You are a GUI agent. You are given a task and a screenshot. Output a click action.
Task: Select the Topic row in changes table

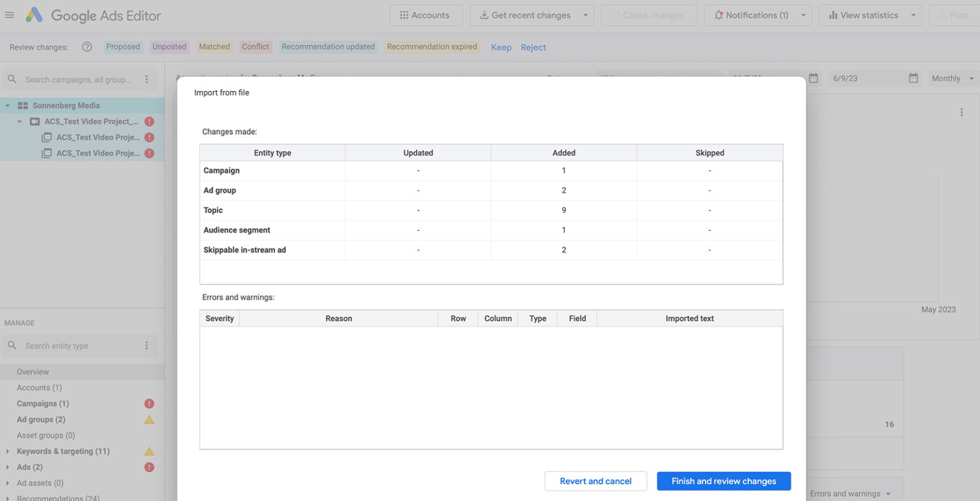tap(491, 210)
